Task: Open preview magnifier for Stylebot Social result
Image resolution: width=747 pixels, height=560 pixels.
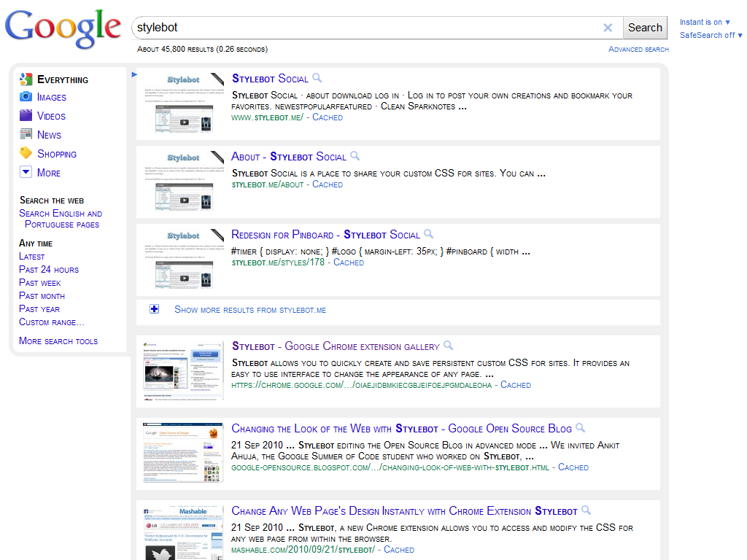Action: [x=317, y=77]
